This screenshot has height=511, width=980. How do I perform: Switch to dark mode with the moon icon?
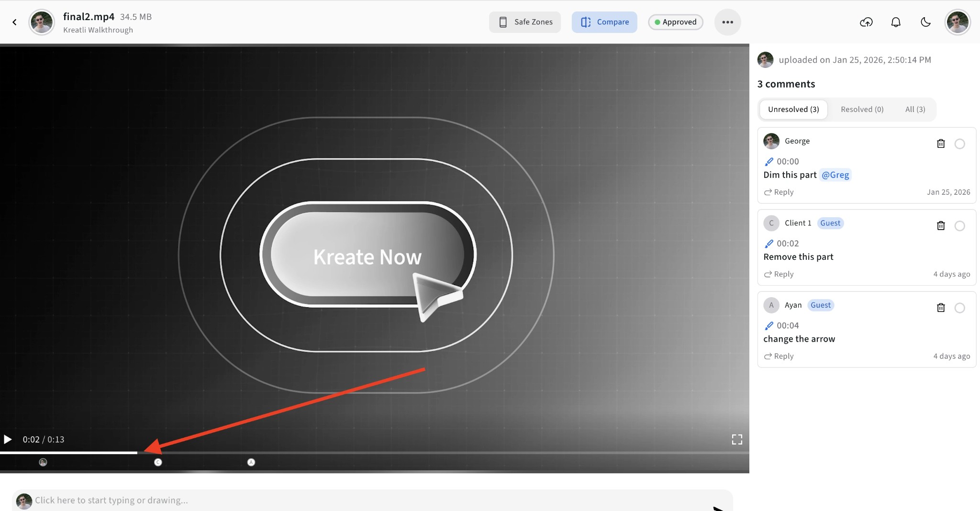(x=925, y=22)
